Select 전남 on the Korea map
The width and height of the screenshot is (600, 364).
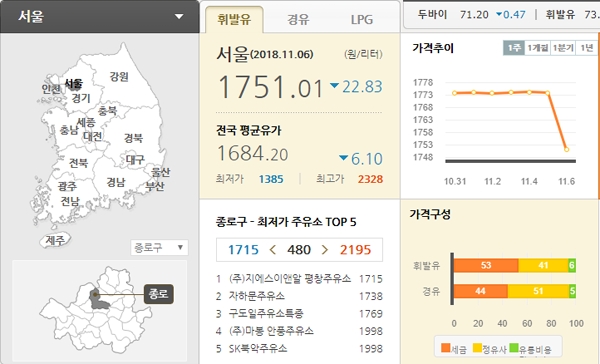[70, 201]
